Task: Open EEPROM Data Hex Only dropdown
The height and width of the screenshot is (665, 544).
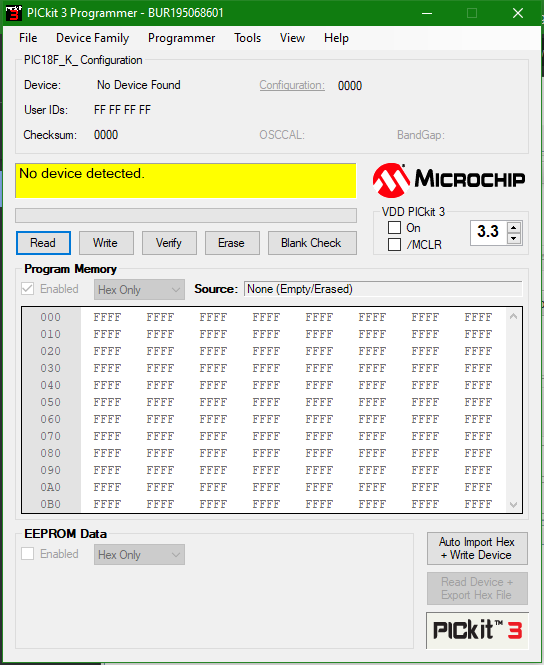Action: click(x=139, y=555)
